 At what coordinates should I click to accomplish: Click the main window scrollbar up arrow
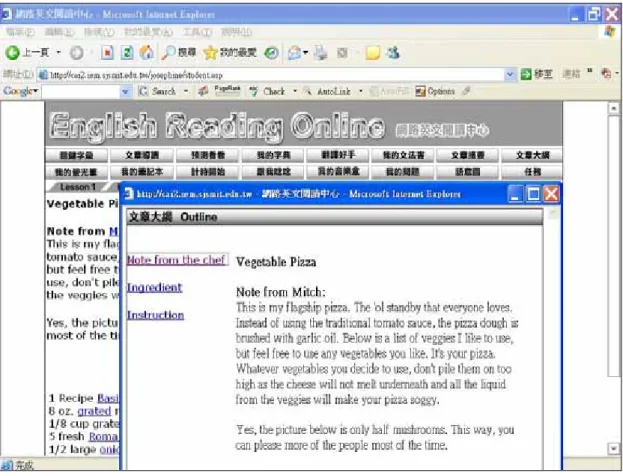(x=613, y=108)
